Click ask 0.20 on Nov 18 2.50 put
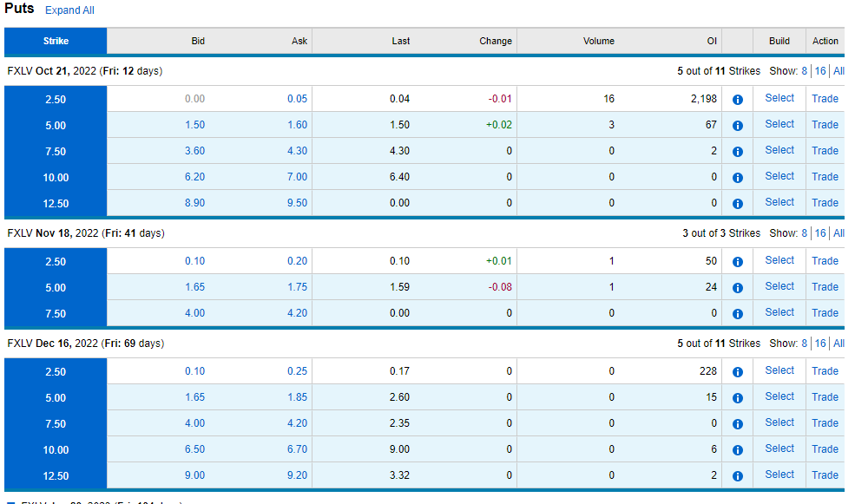 click(x=297, y=261)
